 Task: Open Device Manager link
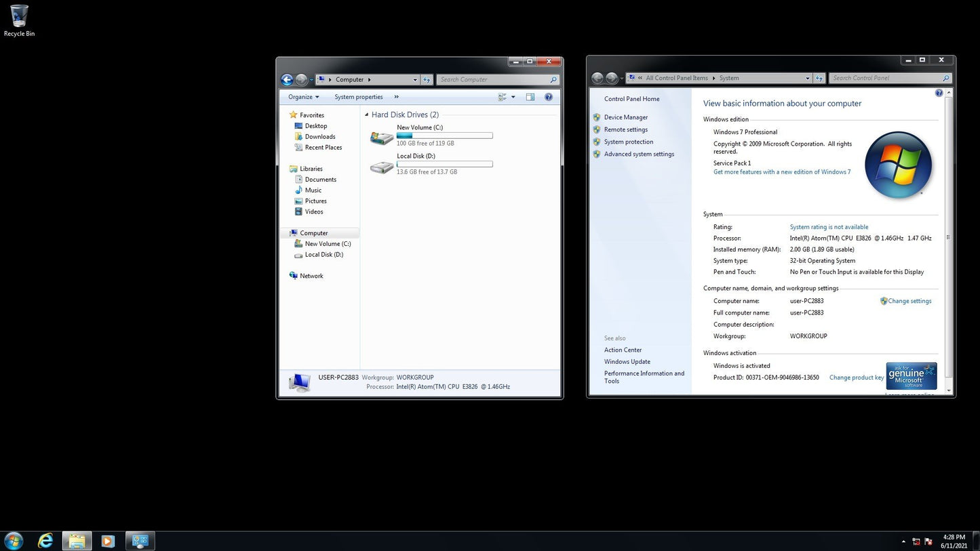[626, 117]
